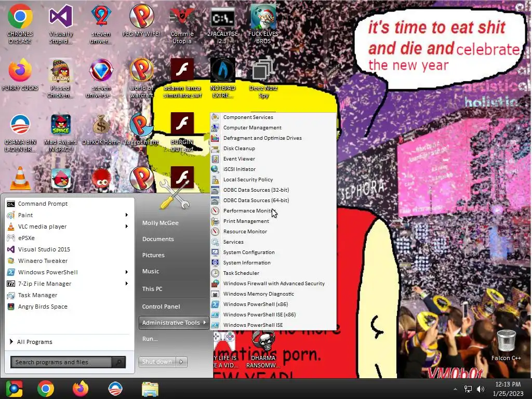Expand the VLC media player submenu arrow
Screen dimensions: 532x399
click(127, 227)
